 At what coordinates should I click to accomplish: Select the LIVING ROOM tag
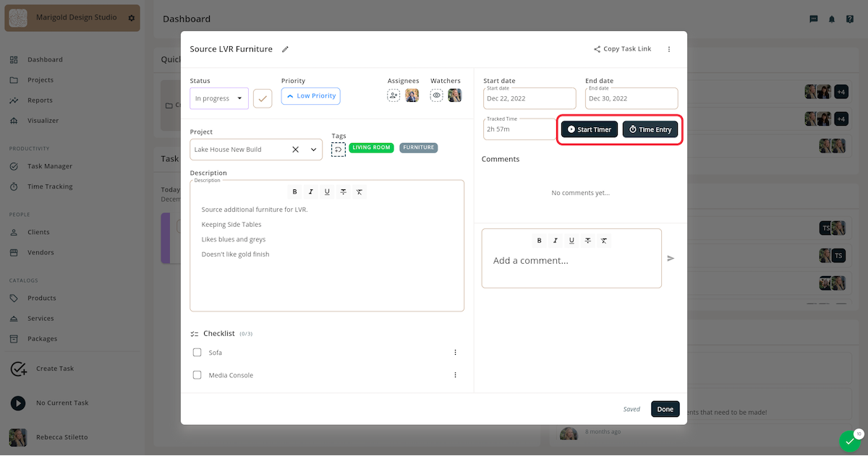[372, 147]
